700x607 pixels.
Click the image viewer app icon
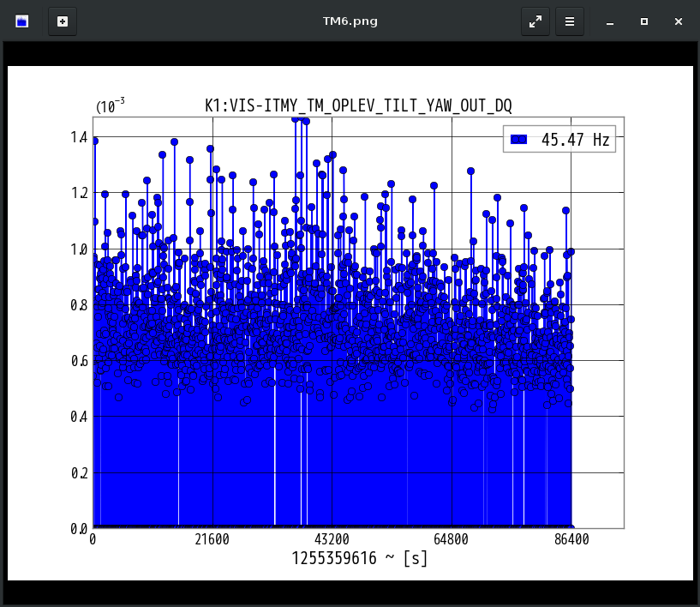click(22, 21)
